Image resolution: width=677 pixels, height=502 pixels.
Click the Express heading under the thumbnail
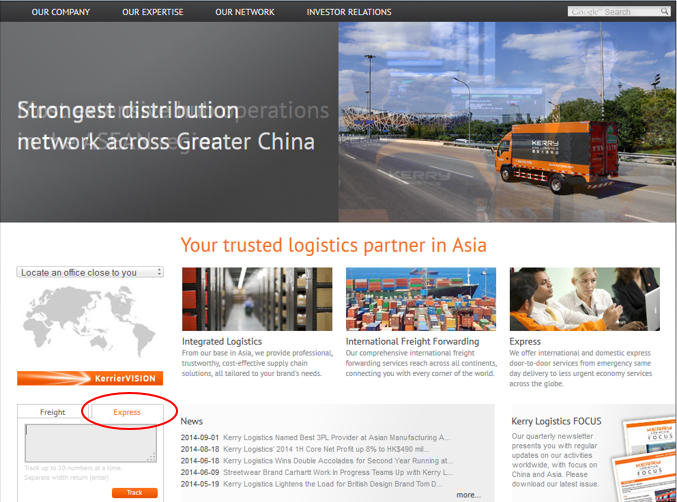click(525, 341)
